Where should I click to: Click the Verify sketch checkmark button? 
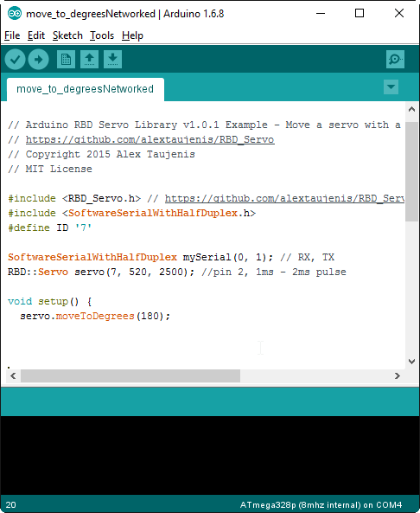click(15, 59)
